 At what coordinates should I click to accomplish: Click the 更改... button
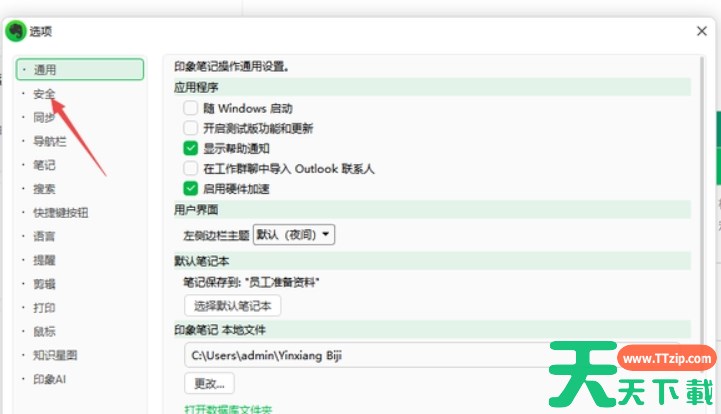tap(209, 383)
